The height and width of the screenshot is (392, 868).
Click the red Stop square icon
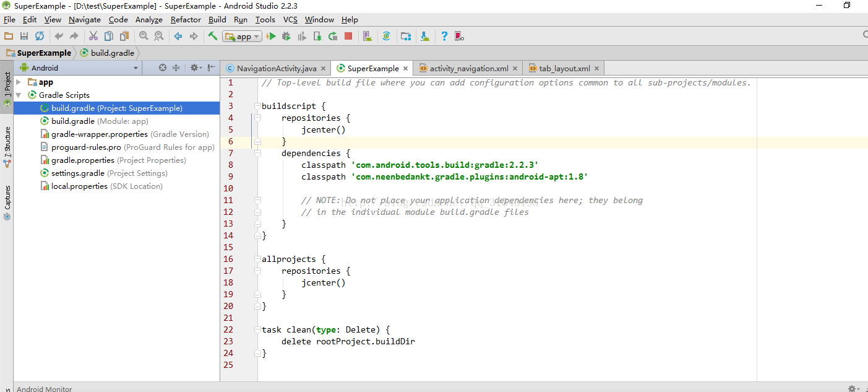(348, 37)
